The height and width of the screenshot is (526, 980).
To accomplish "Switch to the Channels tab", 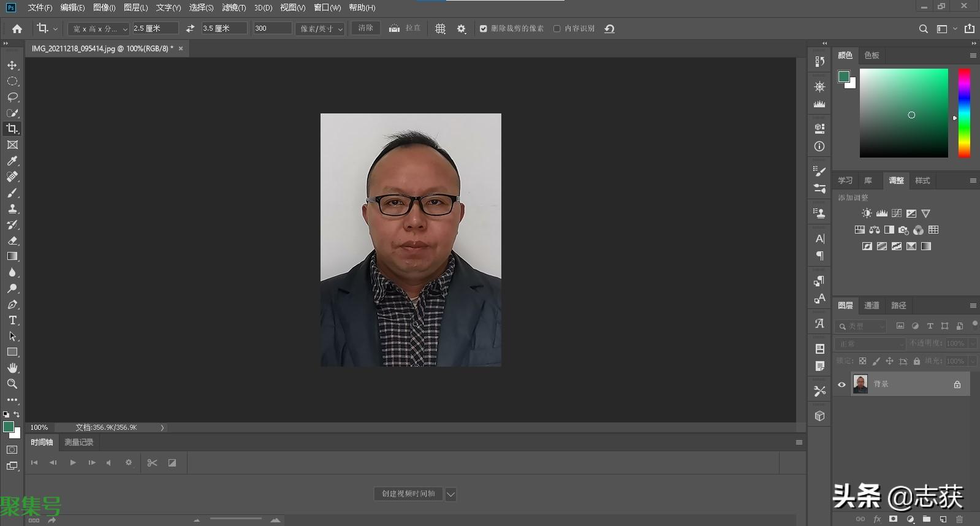I will (x=871, y=305).
